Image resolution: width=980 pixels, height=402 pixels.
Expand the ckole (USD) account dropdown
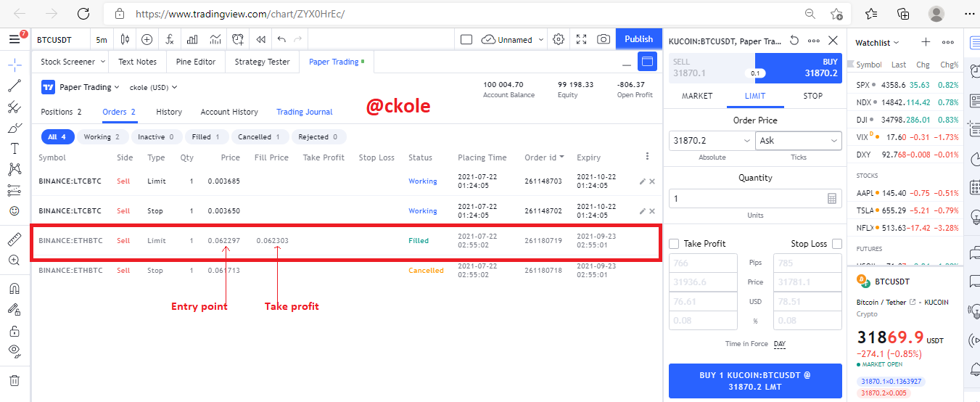153,87
